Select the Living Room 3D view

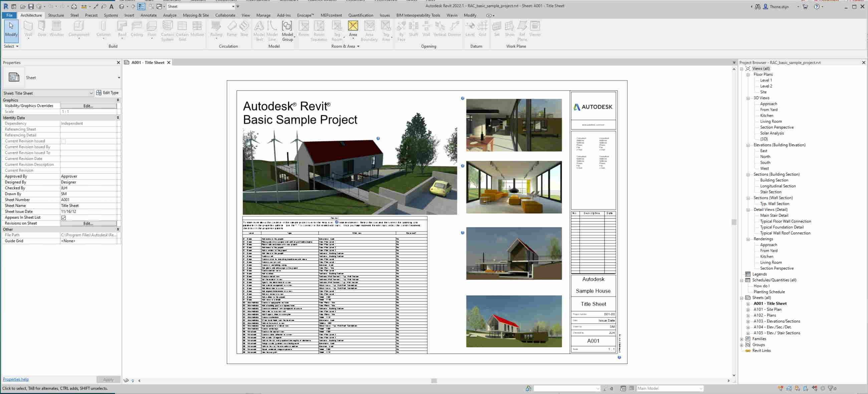pyautogui.click(x=771, y=121)
